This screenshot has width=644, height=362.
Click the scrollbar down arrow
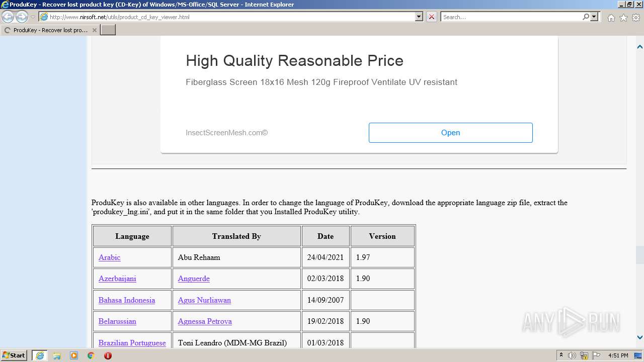639,337
